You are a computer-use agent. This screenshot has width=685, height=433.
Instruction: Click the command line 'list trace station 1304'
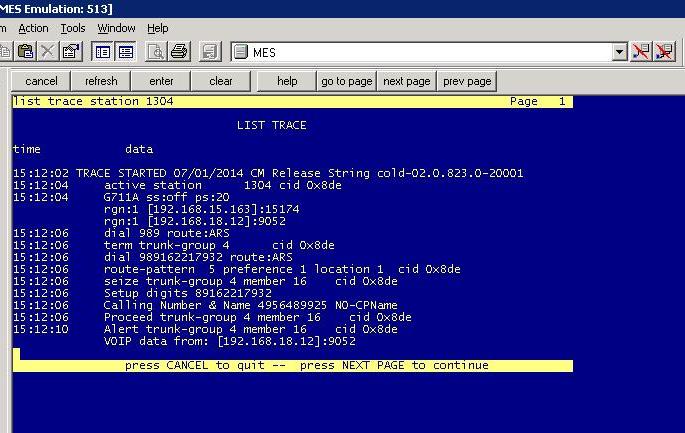pos(93,101)
